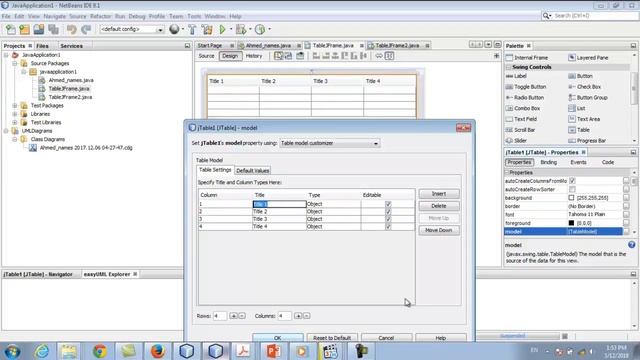Viewport: 640px width, 360px height.
Task: Switch to the Services tab
Action: tap(71, 46)
